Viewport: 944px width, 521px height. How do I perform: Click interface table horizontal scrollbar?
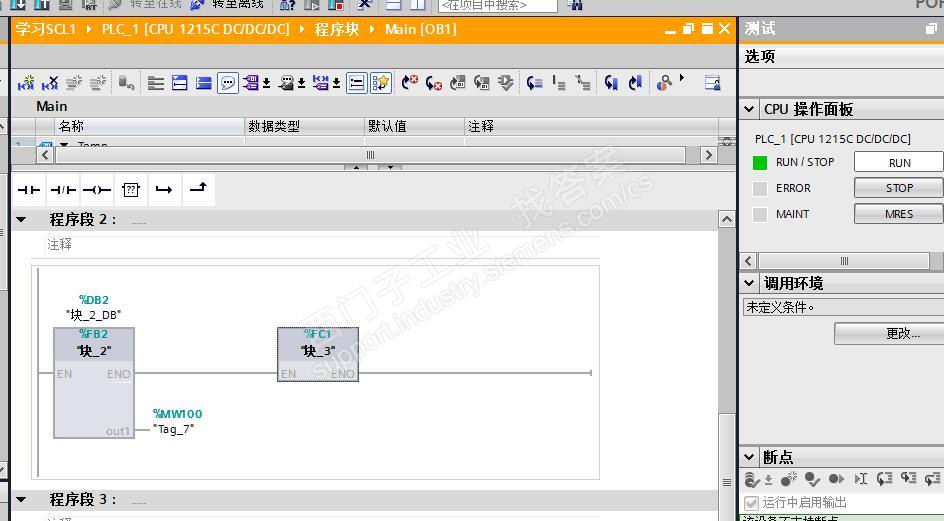[370, 155]
